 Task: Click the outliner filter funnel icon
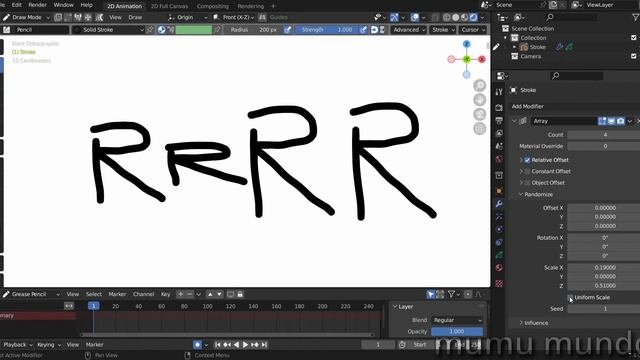point(636,17)
